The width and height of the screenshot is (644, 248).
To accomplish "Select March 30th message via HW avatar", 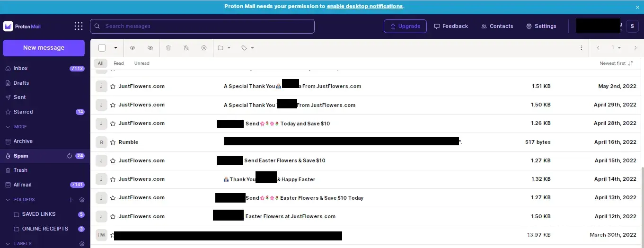I will click(x=101, y=235).
